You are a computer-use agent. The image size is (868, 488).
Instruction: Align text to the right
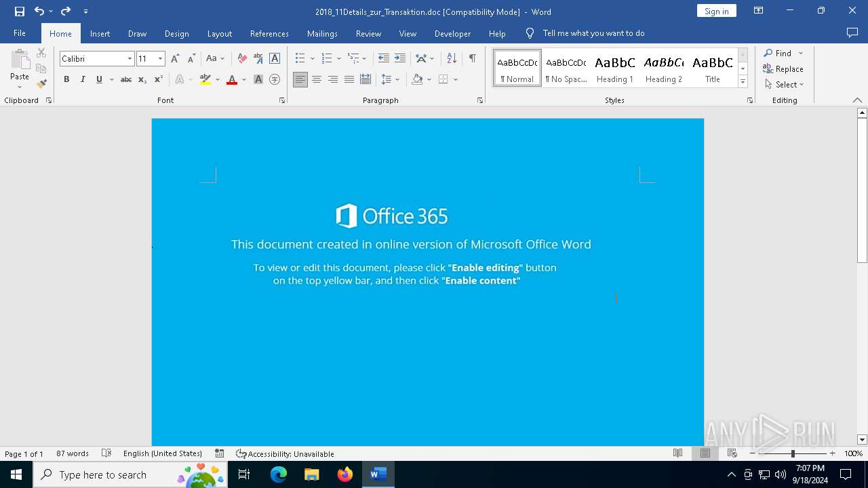pyautogui.click(x=333, y=79)
